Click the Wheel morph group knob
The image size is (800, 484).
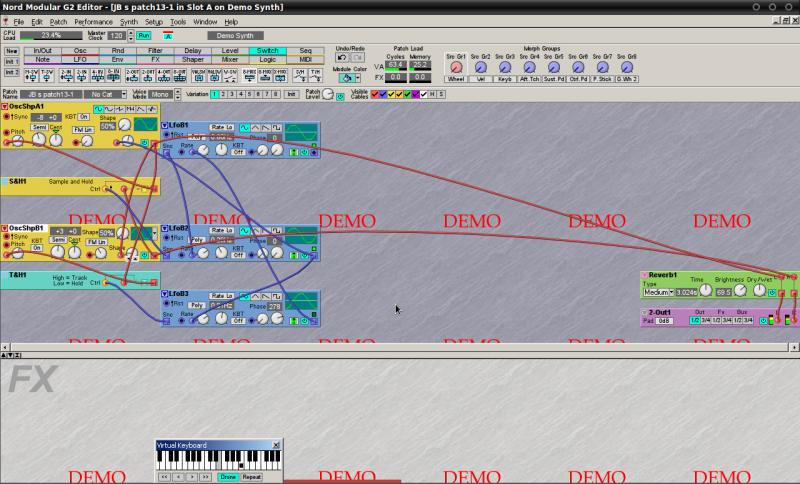point(456,67)
